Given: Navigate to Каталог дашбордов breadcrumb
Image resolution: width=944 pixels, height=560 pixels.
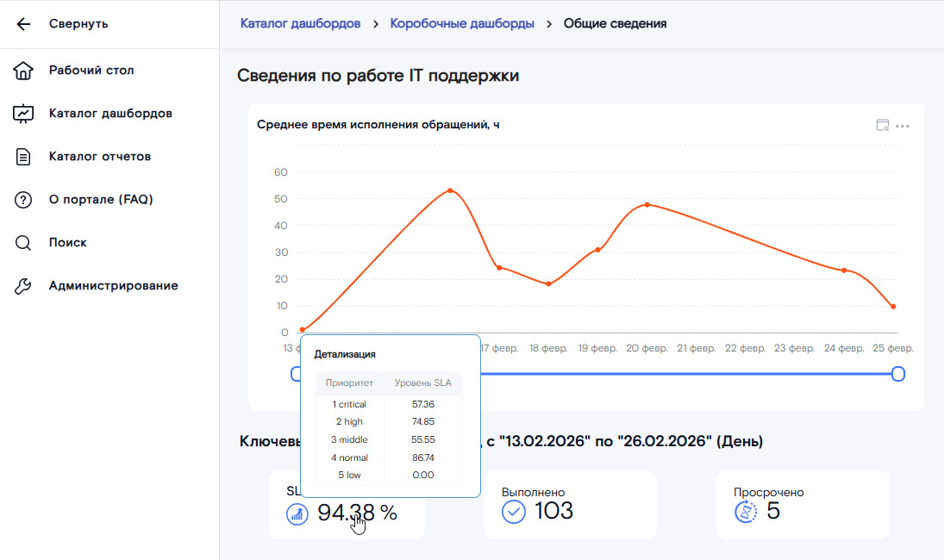Looking at the screenshot, I should click(x=300, y=23).
